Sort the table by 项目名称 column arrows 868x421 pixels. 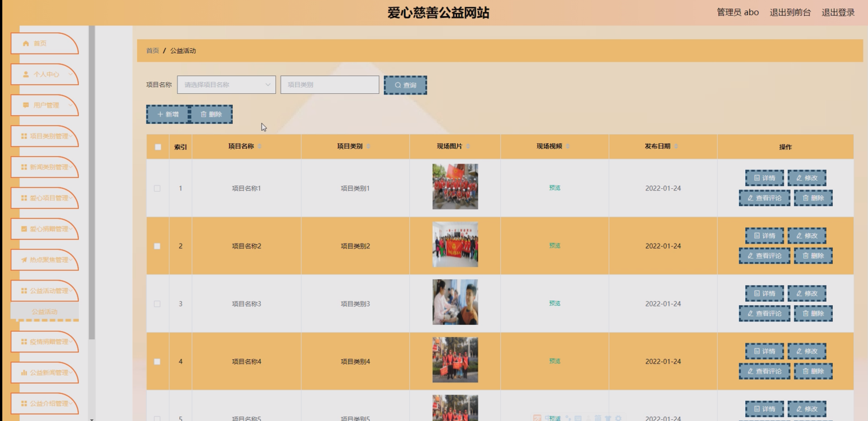click(259, 146)
